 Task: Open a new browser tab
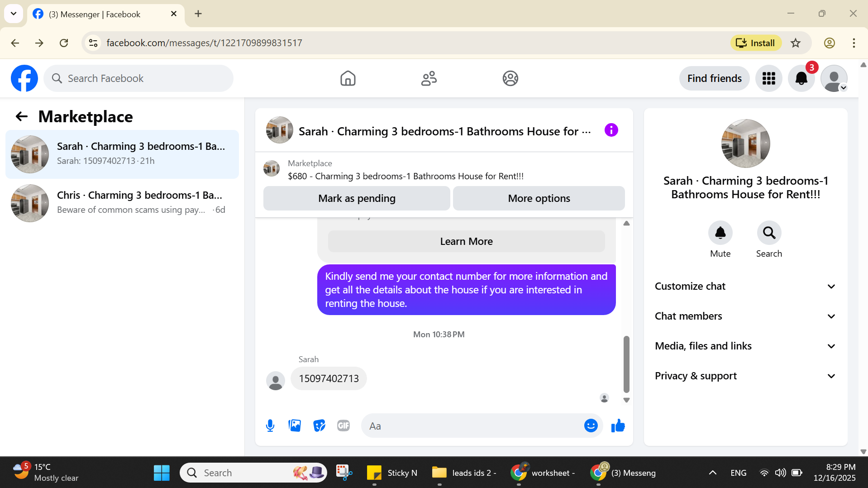pos(198,14)
